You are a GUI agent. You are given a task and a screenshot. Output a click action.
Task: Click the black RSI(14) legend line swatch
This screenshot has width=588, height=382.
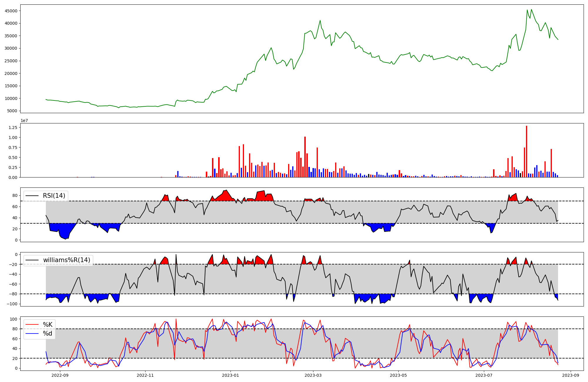coord(32,196)
